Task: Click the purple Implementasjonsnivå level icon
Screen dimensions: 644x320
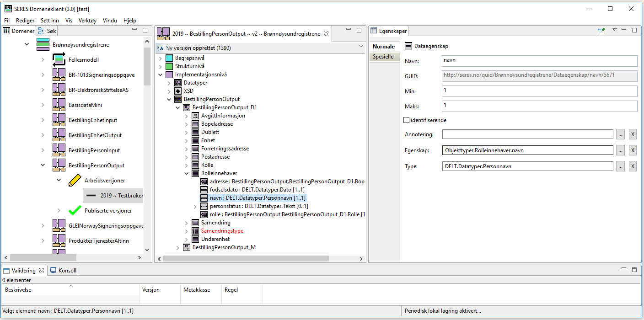Action: click(x=169, y=75)
